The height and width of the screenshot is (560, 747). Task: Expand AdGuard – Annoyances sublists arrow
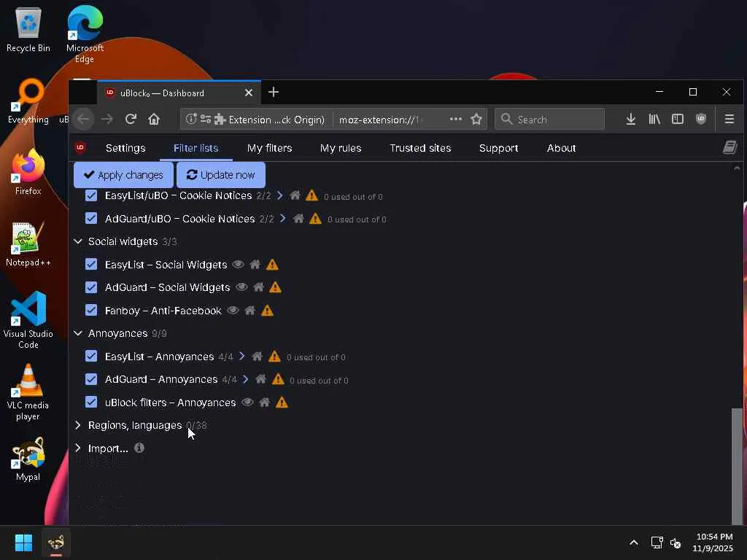click(245, 379)
